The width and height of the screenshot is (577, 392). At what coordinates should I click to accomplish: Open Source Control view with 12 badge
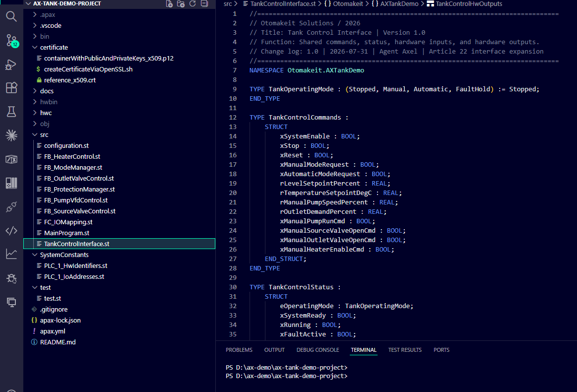(11, 41)
